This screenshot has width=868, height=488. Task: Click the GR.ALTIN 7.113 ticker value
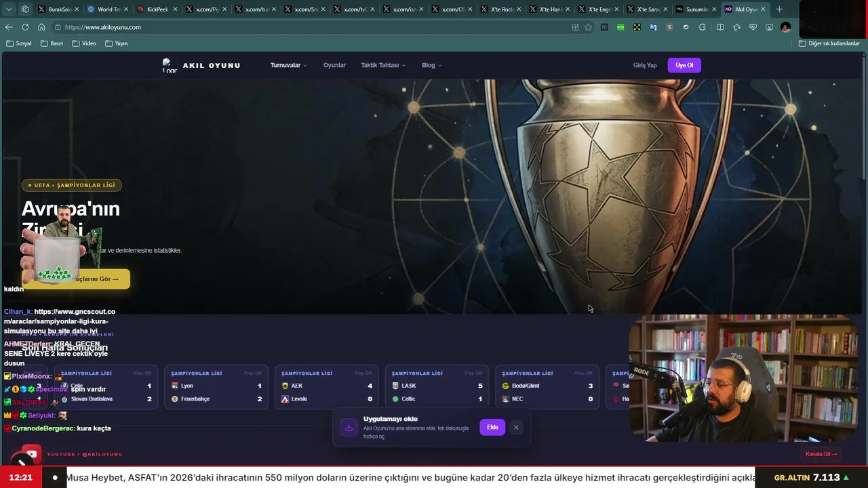[x=812, y=478]
